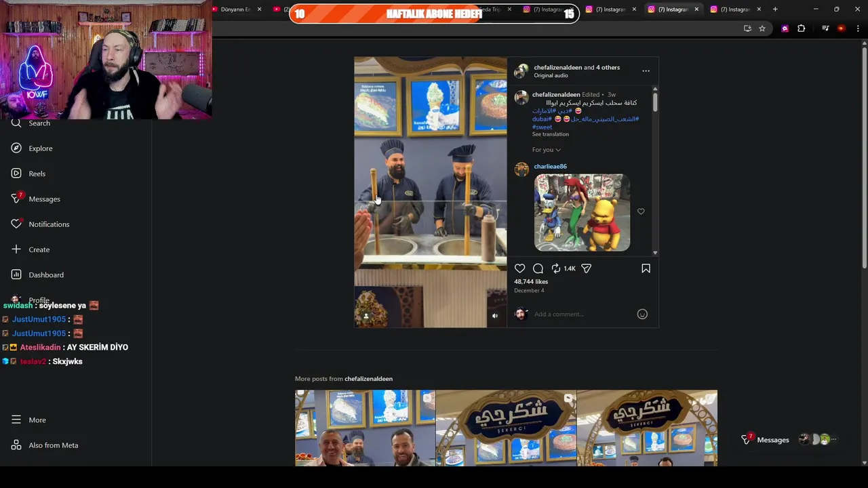868x488 pixels.
Task: Click the comment bubble icon
Action: tap(538, 268)
